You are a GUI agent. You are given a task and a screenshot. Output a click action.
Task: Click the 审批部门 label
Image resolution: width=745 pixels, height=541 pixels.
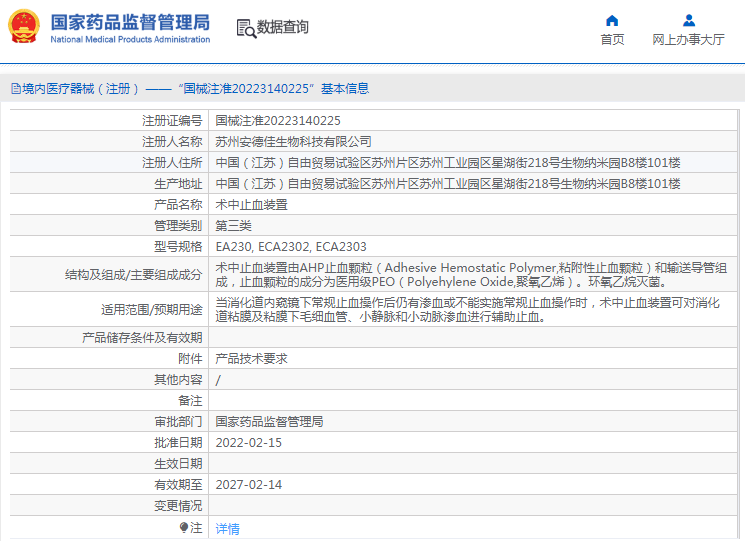point(178,421)
